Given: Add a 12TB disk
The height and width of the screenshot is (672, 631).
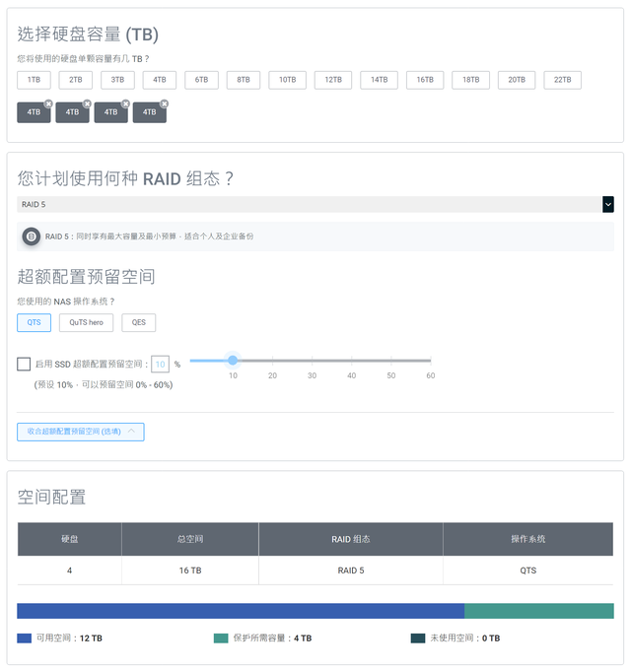Looking at the screenshot, I should tap(333, 80).
